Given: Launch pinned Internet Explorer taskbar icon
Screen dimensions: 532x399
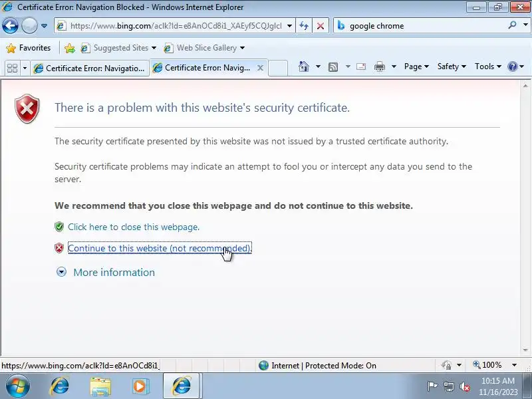Looking at the screenshot, I should (60, 386).
